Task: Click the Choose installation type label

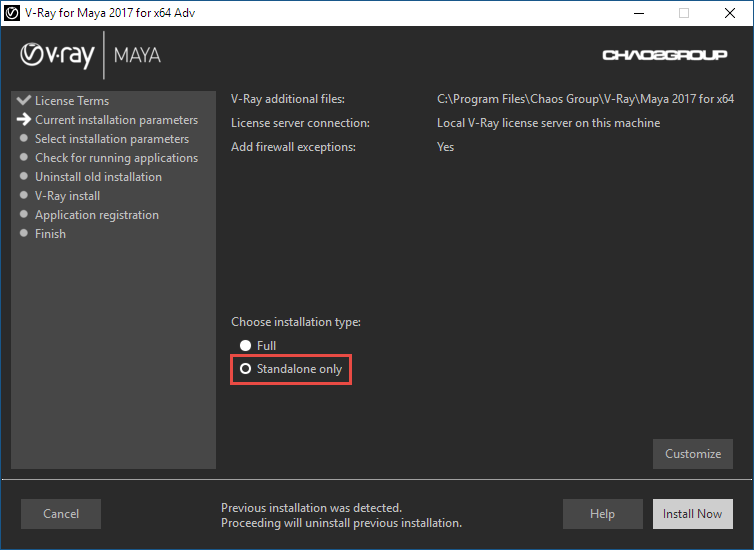Action: tap(296, 322)
